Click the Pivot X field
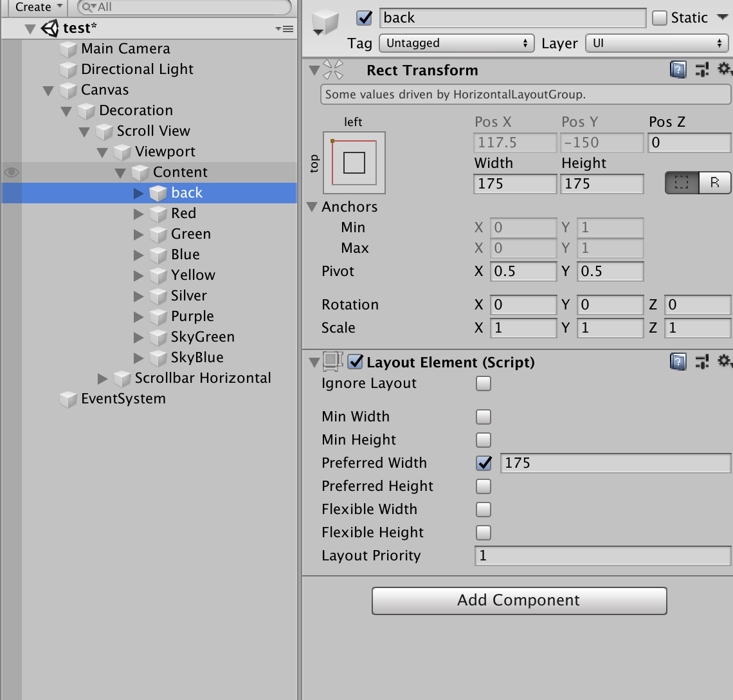The image size is (733, 700). point(523,272)
